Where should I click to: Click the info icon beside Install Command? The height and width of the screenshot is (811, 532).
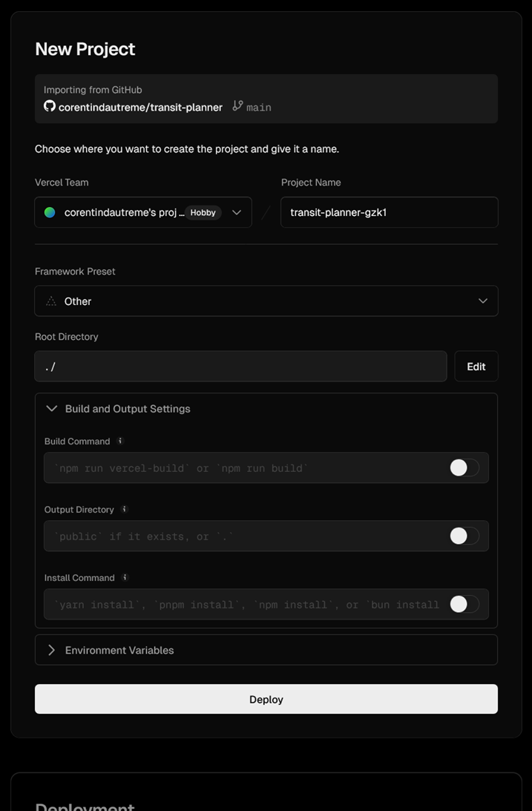[125, 577]
